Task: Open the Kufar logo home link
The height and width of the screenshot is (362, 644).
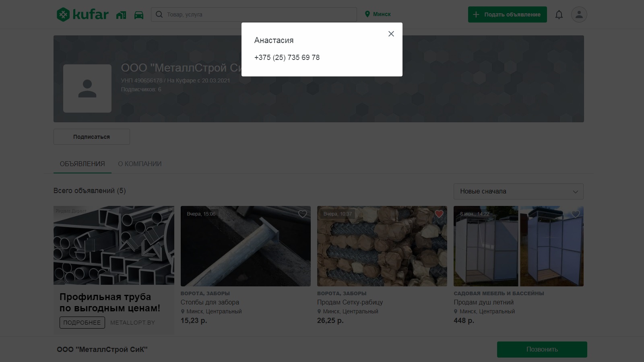Action: point(83,14)
